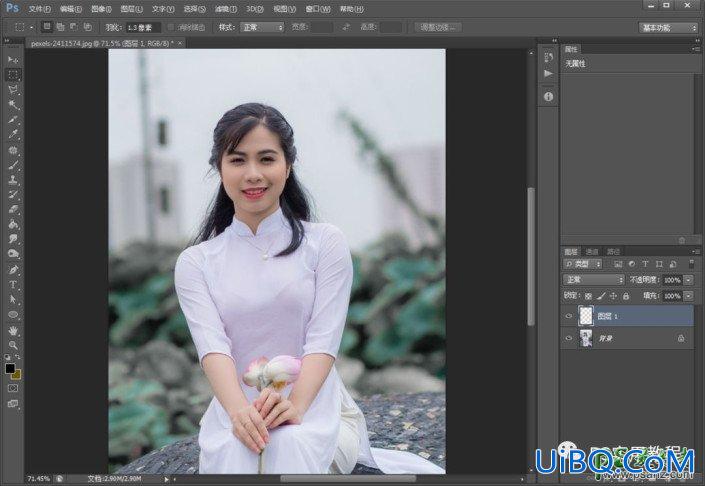Image resolution: width=705 pixels, height=486 pixels.
Task: Swap foreground and background colors
Action: tap(18, 357)
